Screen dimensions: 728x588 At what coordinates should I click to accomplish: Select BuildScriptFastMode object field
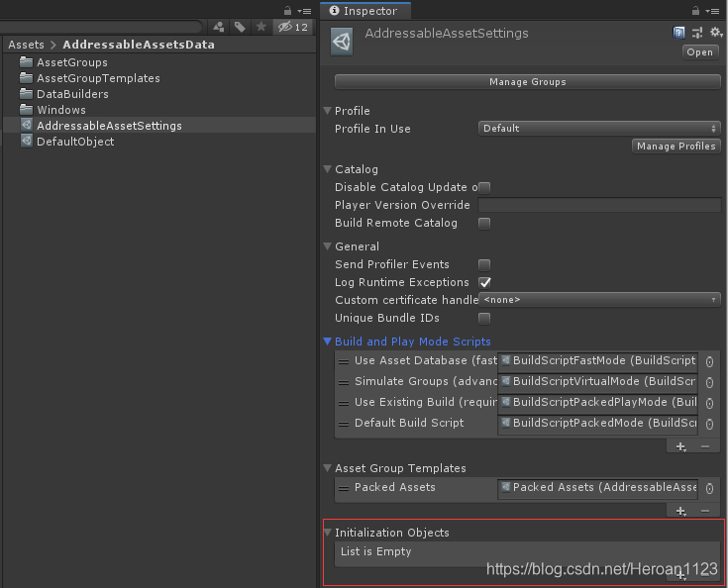pyautogui.click(x=597, y=361)
